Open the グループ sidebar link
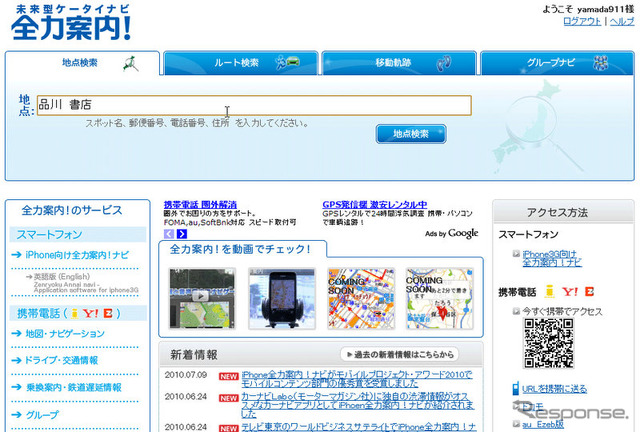Screen dimensions: 640x432 [42, 415]
